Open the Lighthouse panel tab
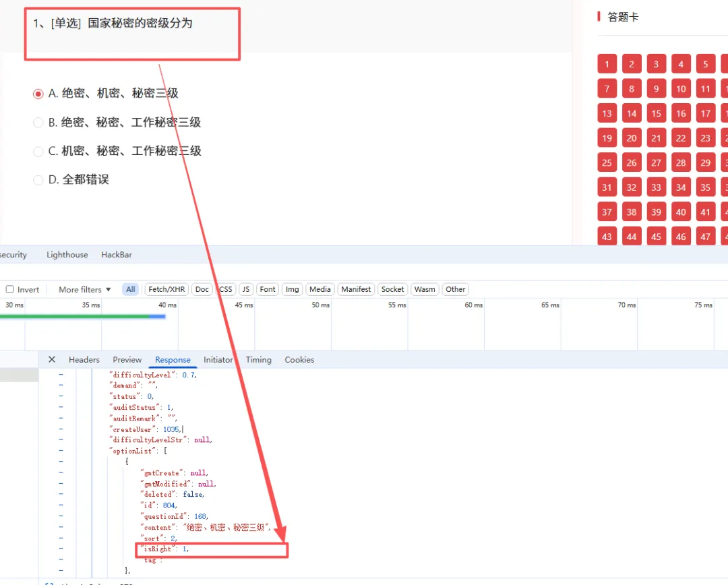 click(67, 255)
